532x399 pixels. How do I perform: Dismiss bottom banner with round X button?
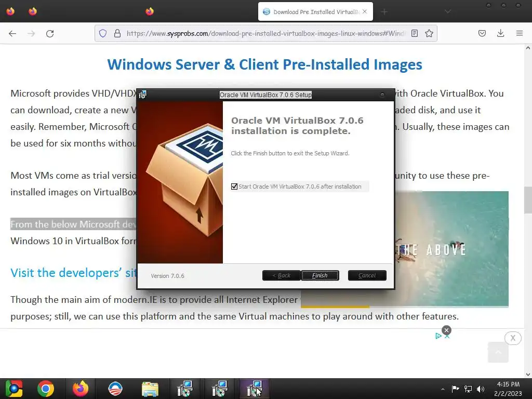point(513,338)
